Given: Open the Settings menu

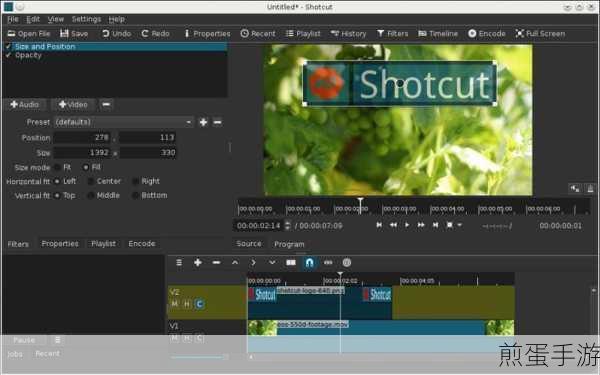Looking at the screenshot, I should click(86, 19).
